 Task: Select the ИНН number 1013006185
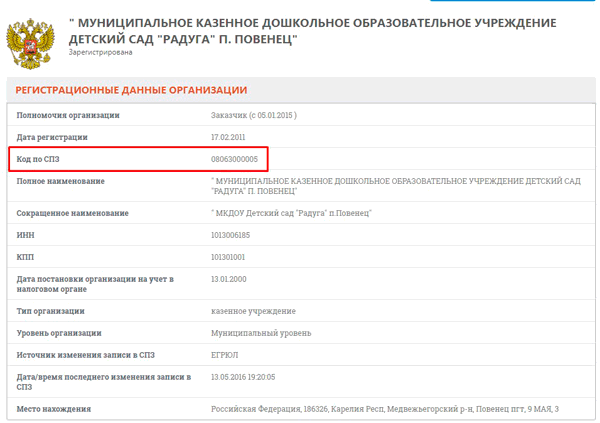click(230, 235)
